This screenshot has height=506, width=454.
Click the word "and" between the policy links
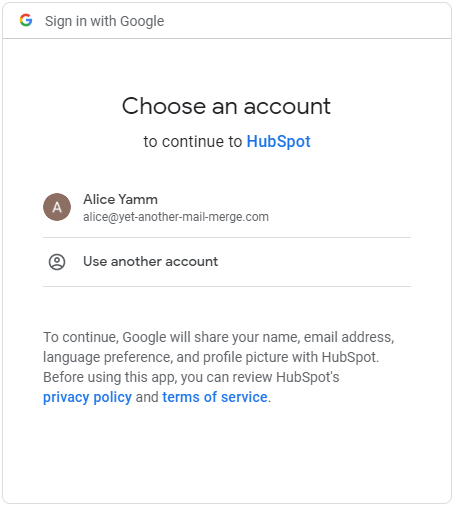pos(147,397)
